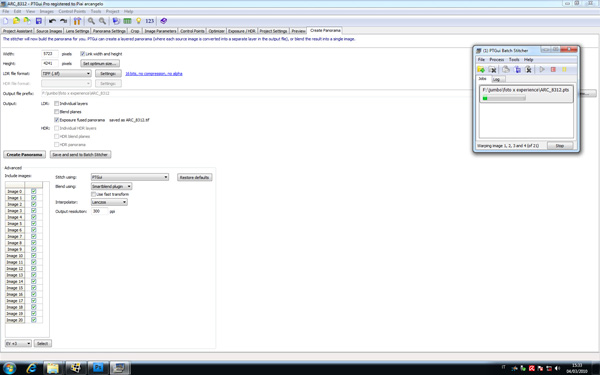Click the Undo arrow in toolbar

coord(52,21)
